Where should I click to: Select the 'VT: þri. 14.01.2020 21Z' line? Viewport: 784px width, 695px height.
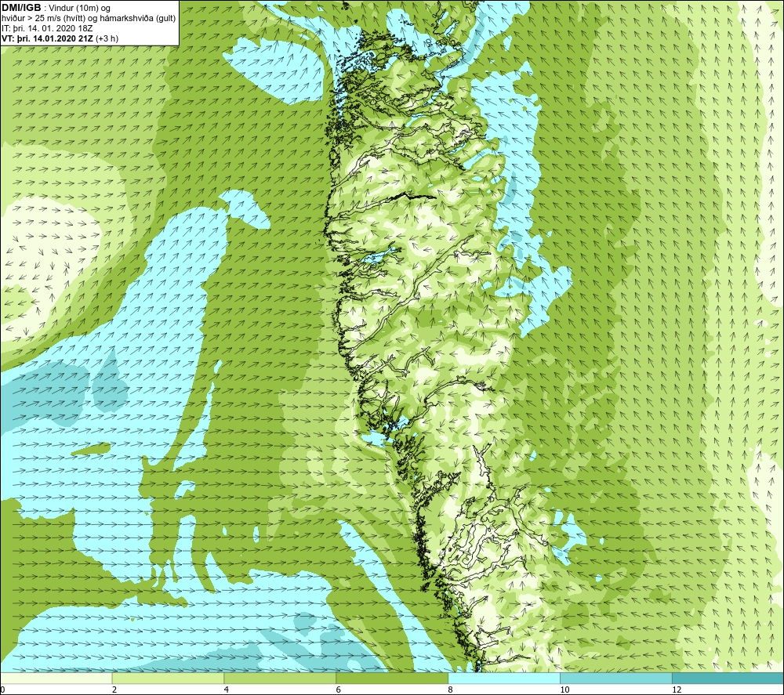pyautogui.click(x=47, y=38)
